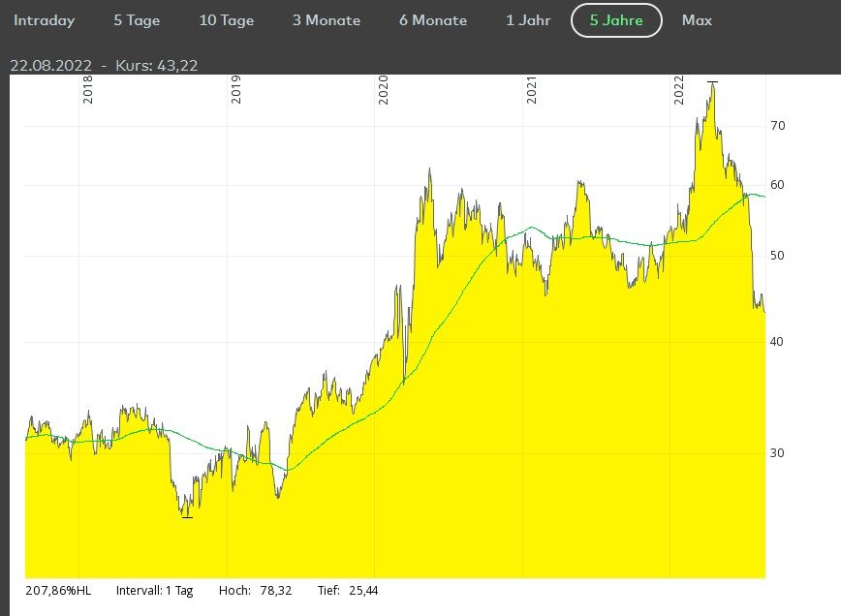The image size is (841, 616).
Task: Click the low-point marker at chart bottom
Action: pyautogui.click(x=187, y=517)
